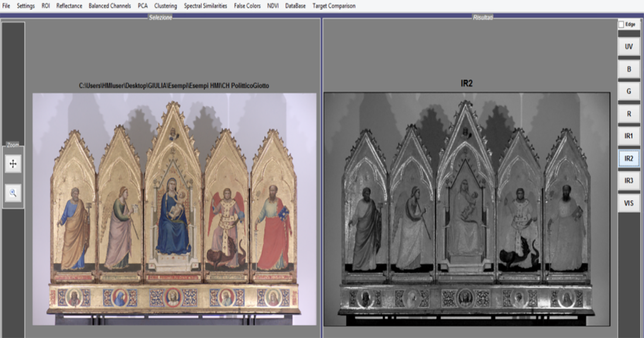Switch to the IR3 channel

(x=629, y=181)
